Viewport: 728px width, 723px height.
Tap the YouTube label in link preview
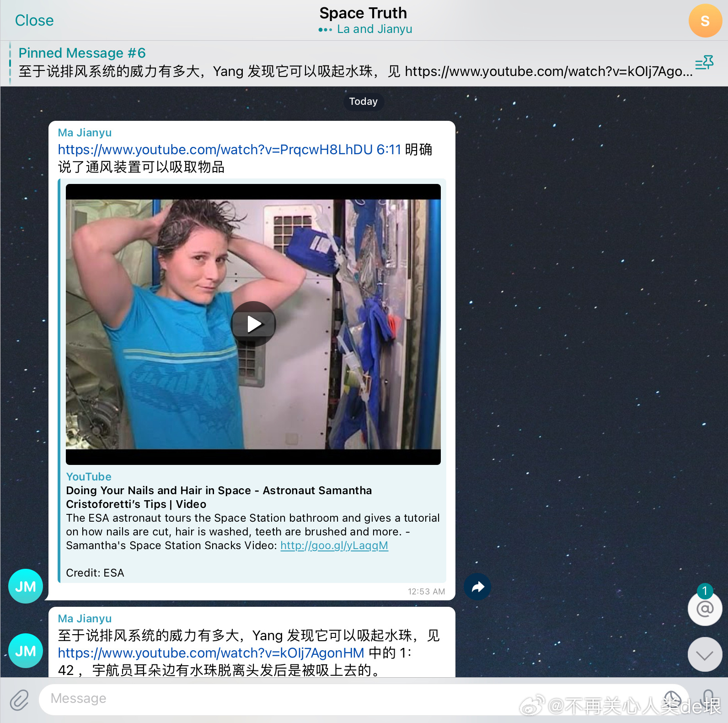point(89,477)
